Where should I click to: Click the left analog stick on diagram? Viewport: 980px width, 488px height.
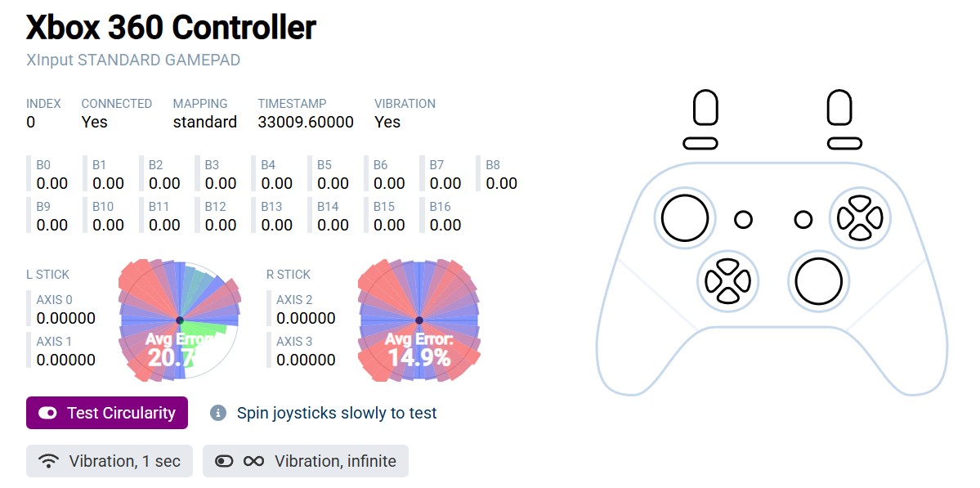(685, 218)
